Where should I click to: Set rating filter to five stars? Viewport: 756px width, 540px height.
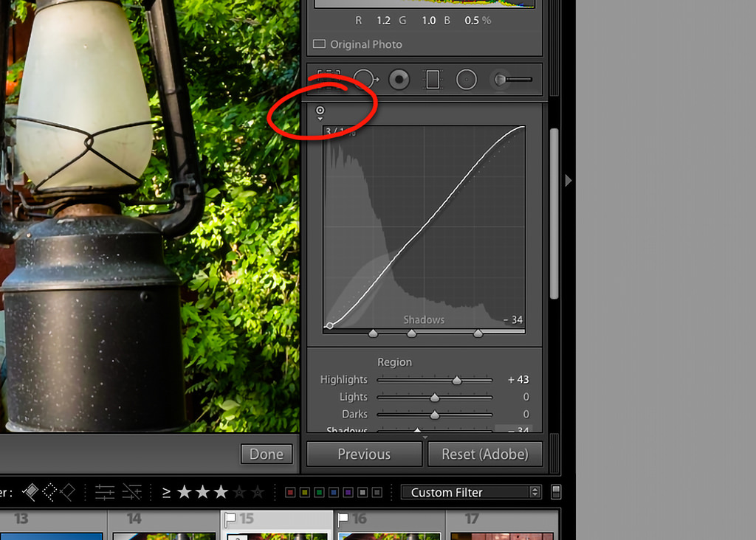tap(258, 492)
